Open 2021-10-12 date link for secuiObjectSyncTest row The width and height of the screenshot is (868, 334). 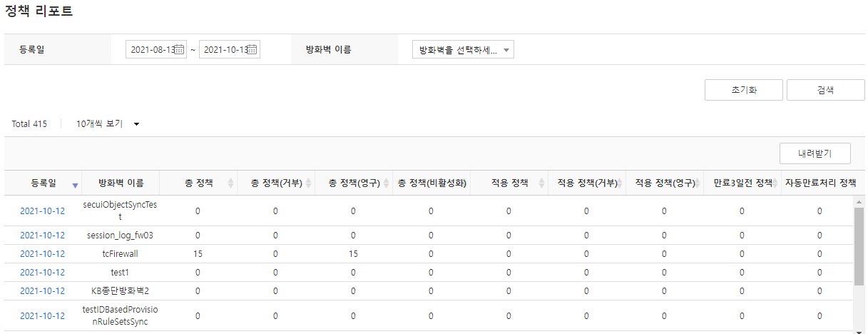coord(42,211)
